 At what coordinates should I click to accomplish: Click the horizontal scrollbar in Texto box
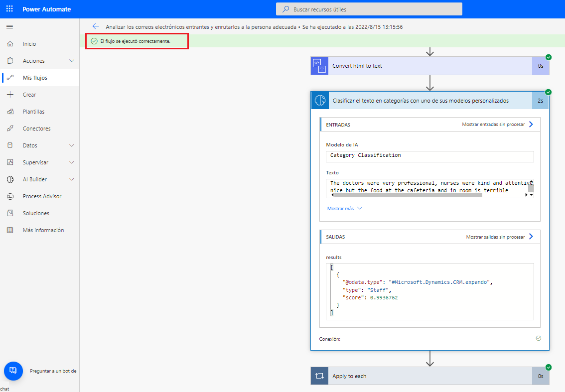pos(408,195)
